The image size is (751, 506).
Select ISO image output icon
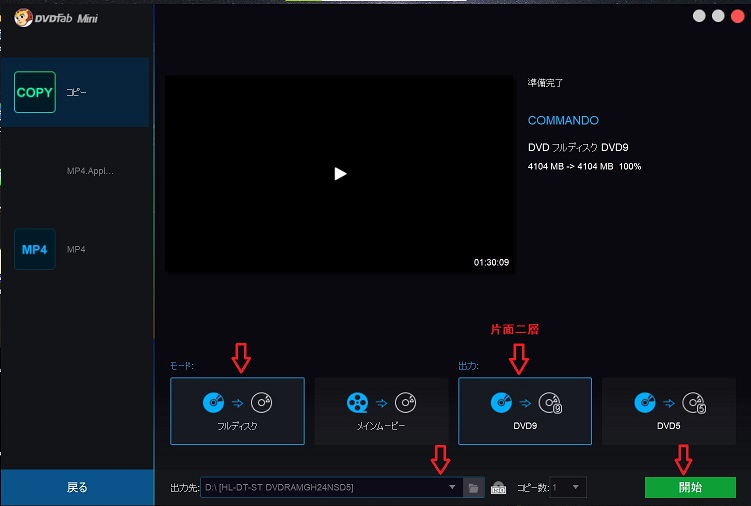pyautogui.click(x=499, y=488)
